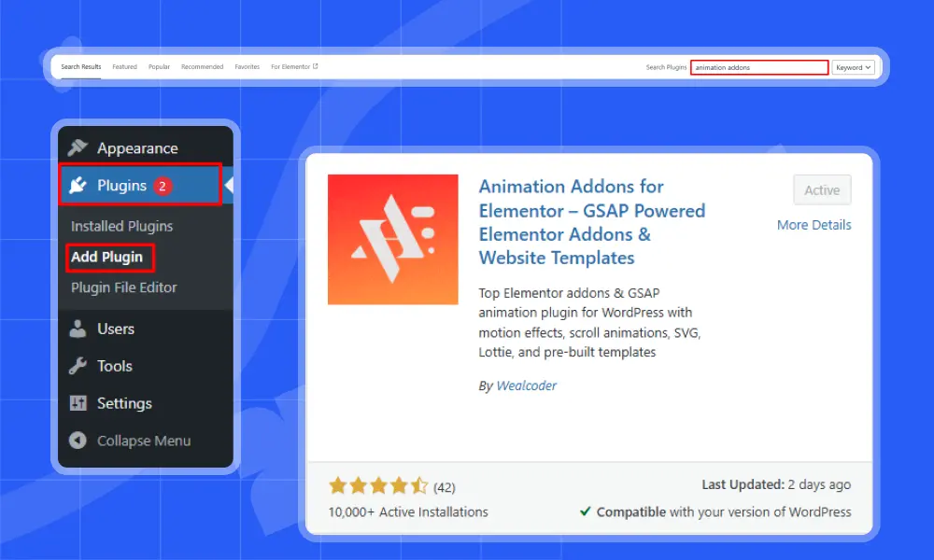The height and width of the screenshot is (560, 934).
Task: Click the Plugins plug icon
Action: [78, 186]
